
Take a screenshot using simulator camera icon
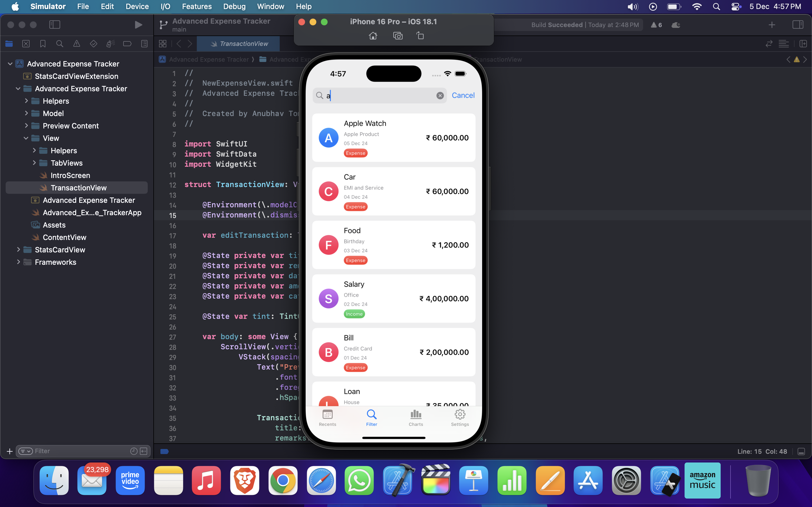tap(398, 35)
